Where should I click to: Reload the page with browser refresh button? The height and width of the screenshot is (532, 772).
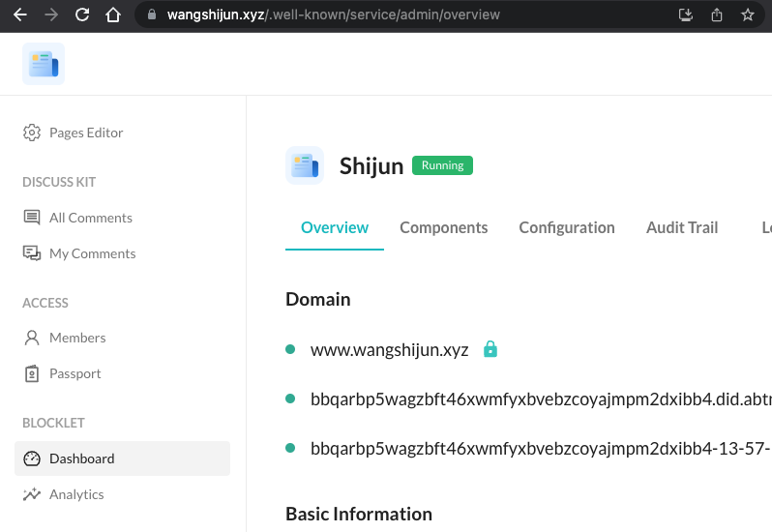point(82,15)
